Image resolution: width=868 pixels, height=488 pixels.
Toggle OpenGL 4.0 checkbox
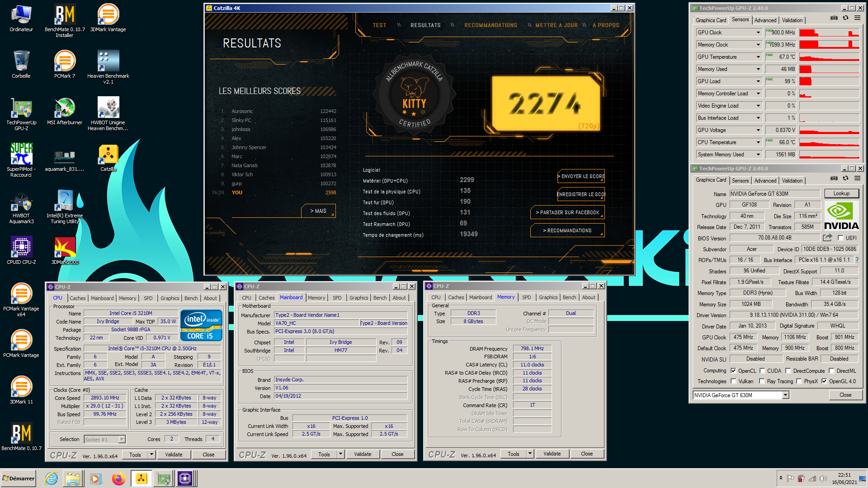[824, 381]
